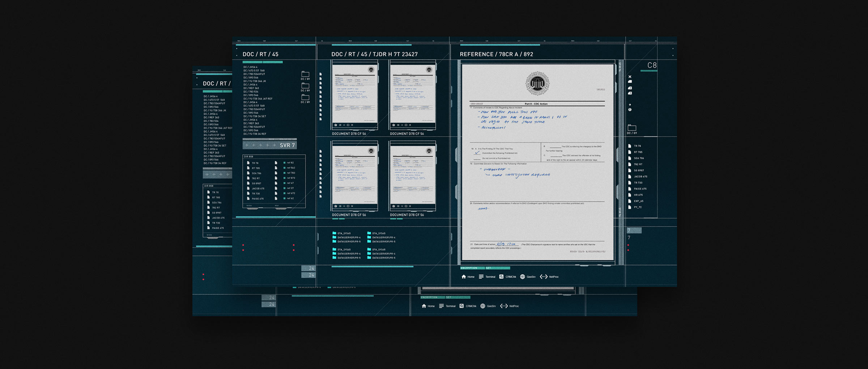
Task: Toggle the teal box beside ref 27
Action: (285, 188)
